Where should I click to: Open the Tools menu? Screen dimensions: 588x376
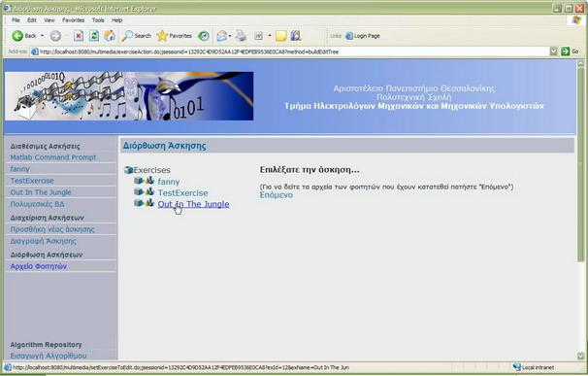(x=98, y=20)
